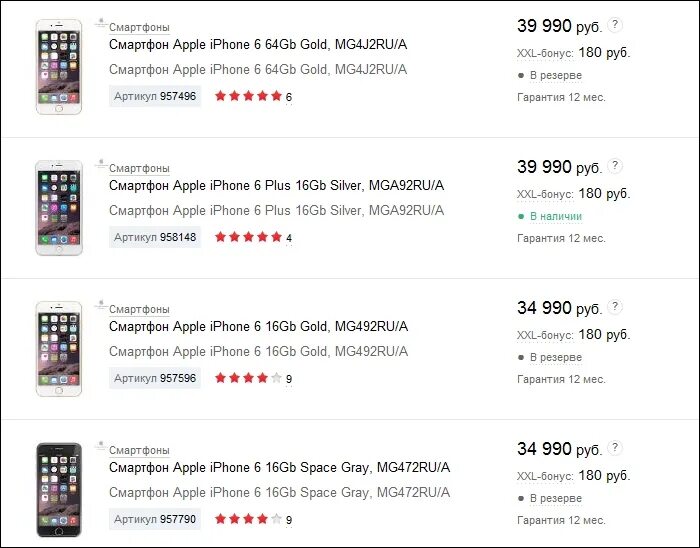700x548 pixels.
Task: Click question mark beside iPhone 6 Plus price
Action: [x=615, y=166]
